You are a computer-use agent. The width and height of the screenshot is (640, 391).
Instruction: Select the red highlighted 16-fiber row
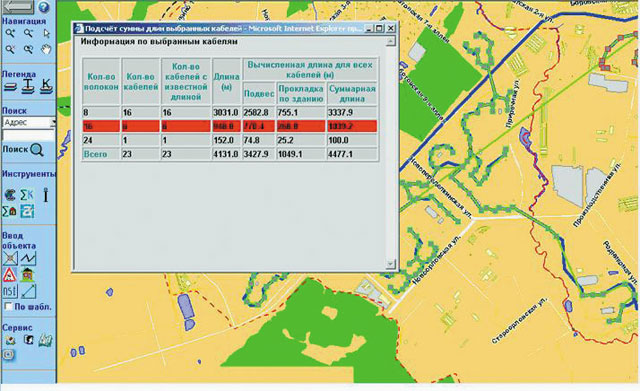[230, 126]
